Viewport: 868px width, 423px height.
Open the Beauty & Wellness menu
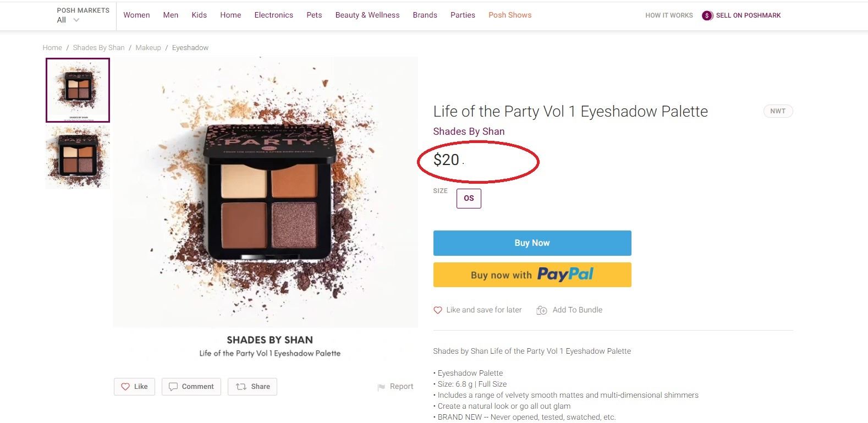coord(367,15)
